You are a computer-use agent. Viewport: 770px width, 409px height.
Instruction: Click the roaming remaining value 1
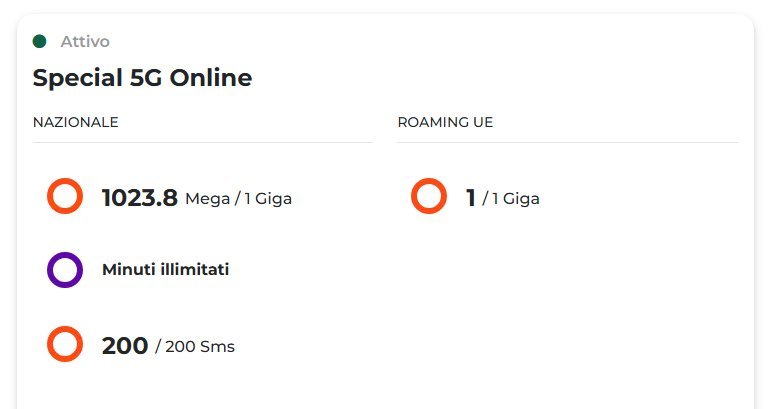pos(471,197)
